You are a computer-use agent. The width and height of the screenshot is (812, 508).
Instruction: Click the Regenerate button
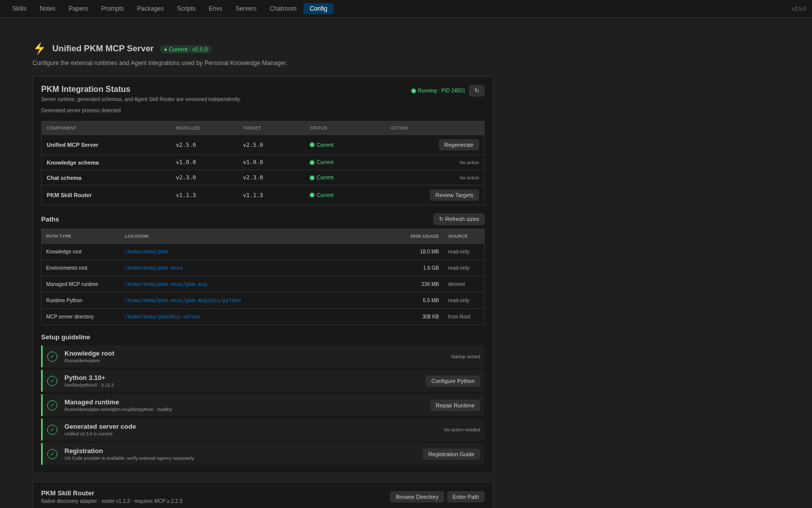pos(459,145)
